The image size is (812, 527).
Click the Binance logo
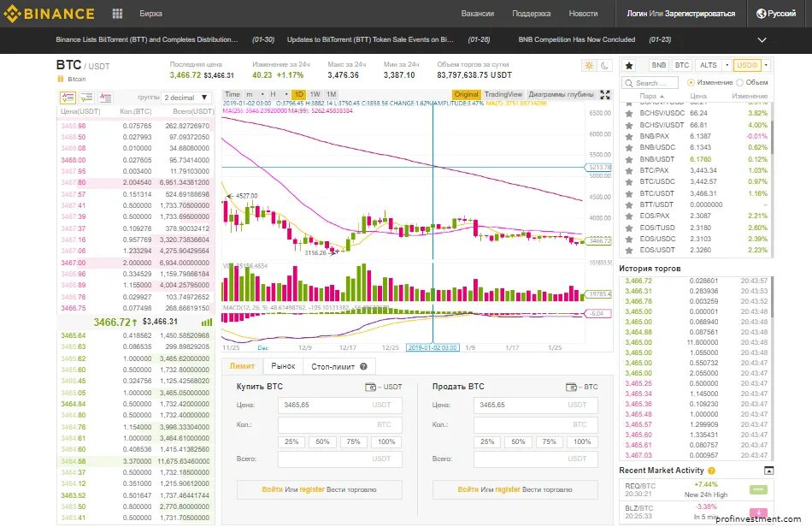point(50,14)
